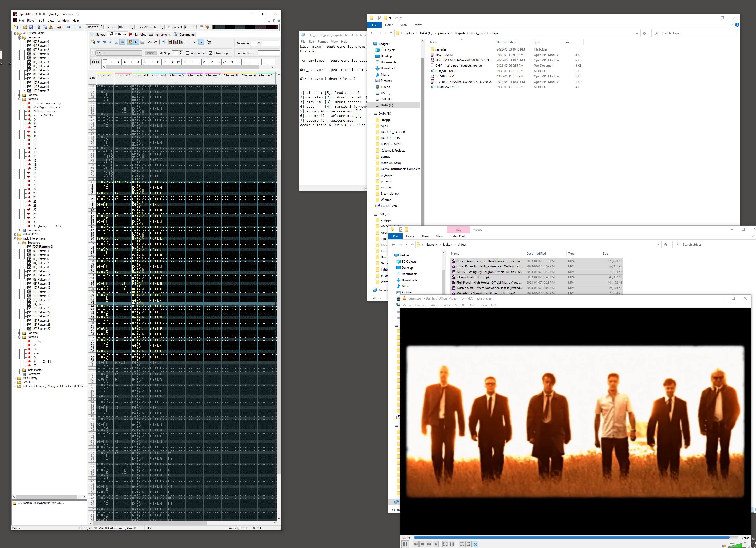The height and width of the screenshot is (548, 756).
Task: Click the Copy icon in OpenMPT toolbar
Action: tap(45, 27)
